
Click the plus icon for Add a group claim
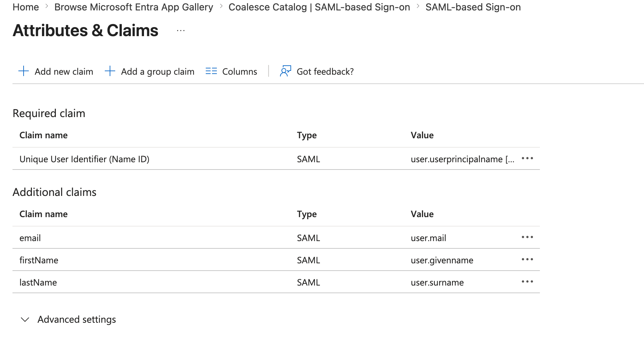[110, 71]
